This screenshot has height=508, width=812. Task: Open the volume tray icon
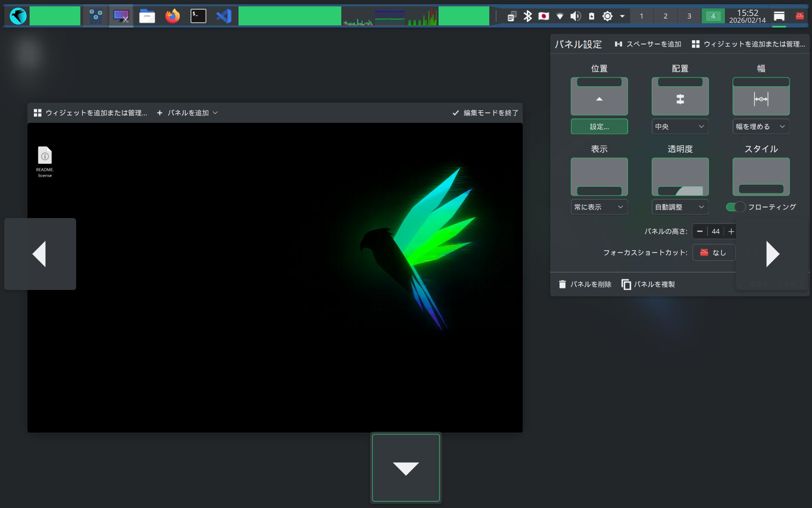click(x=575, y=16)
